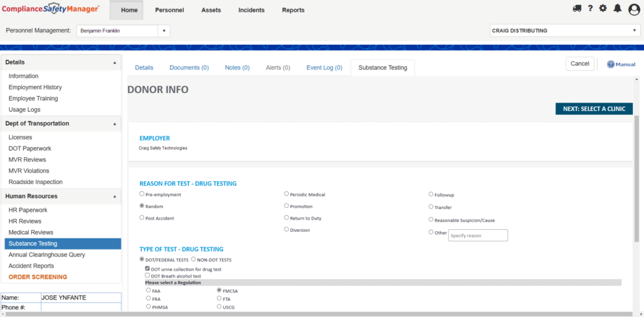This screenshot has width=644, height=317.
Task: Switch to Notes (0) tab
Action: (238, 68)
